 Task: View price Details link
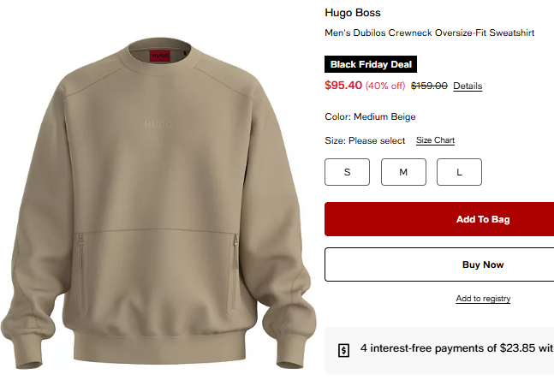point(468,86)
